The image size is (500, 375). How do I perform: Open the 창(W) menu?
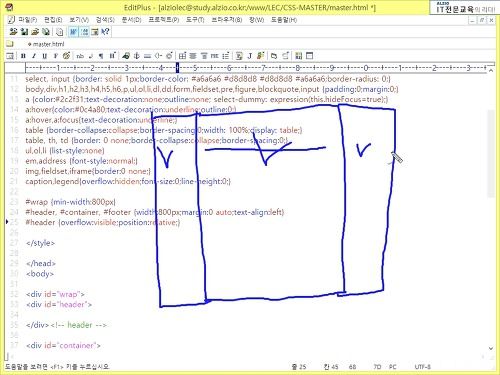point(256,20)
